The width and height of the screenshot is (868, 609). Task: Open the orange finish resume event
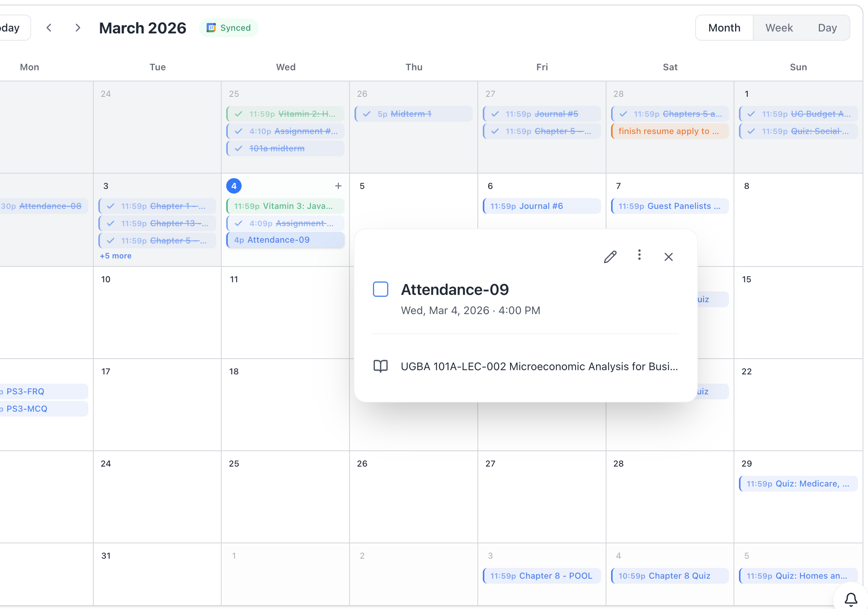pyautogui.click(x=669, y=131)
